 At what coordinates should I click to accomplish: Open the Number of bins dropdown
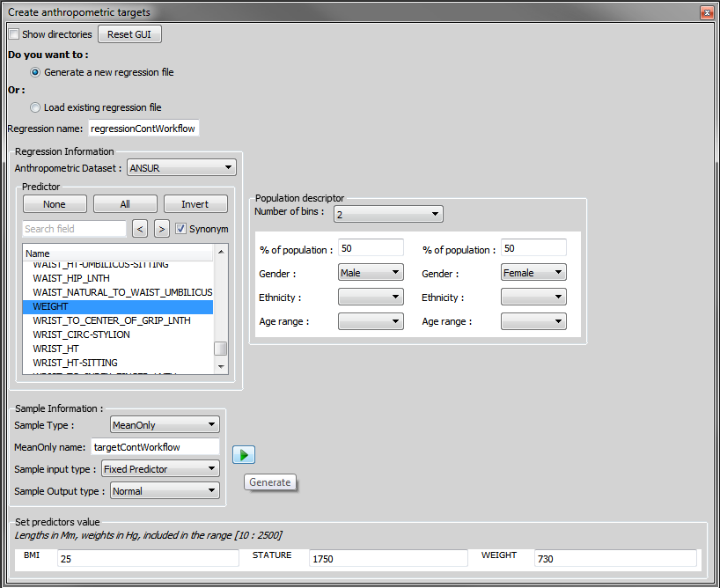click(x=388, y=214)
